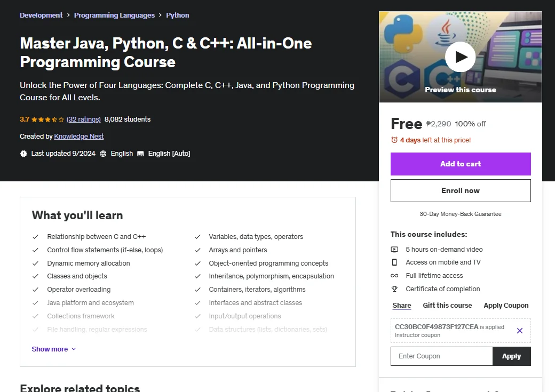The width and height of the screenshot is (555, 392).
Task: Click the What you'll learn heading
Action: (77, 215)
